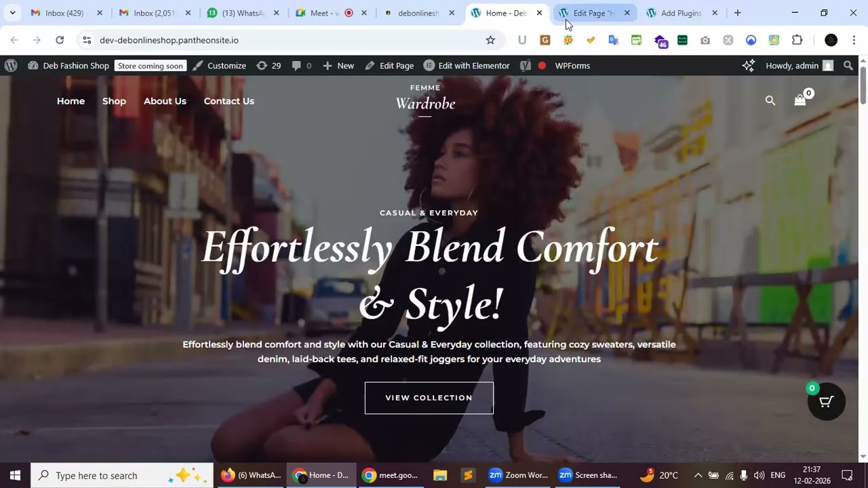Click the sparkle AI icon in admin bar
868x488 pixels.
[749, 66]
